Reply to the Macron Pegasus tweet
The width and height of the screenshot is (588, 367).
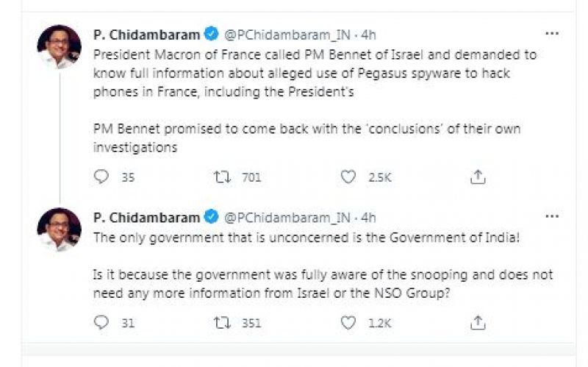pos(102,177)
